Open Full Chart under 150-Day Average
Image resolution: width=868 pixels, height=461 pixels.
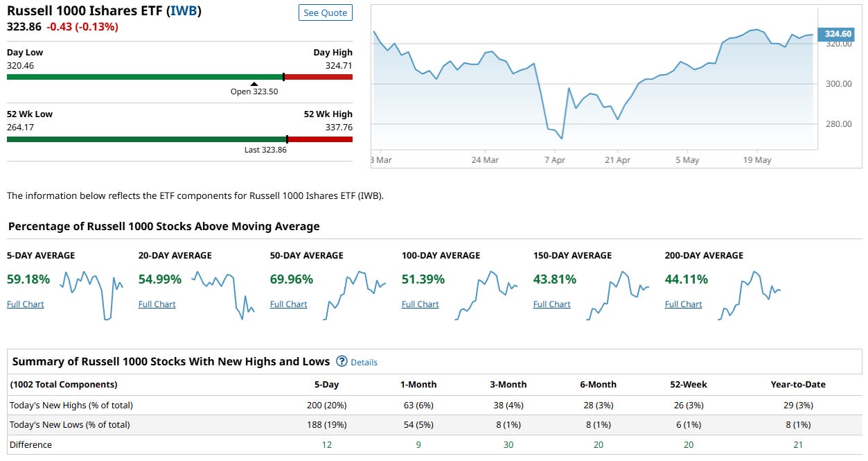click(x=552, y=304)
